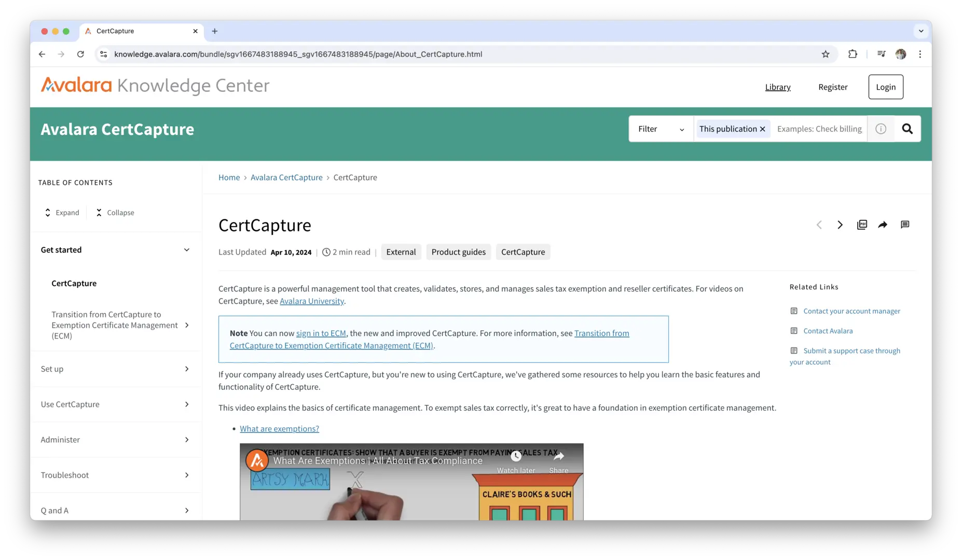Open Contact Avalara related link
Image resolution: width=962 pixels, height=560 pixels.
[x=828, y=331]
